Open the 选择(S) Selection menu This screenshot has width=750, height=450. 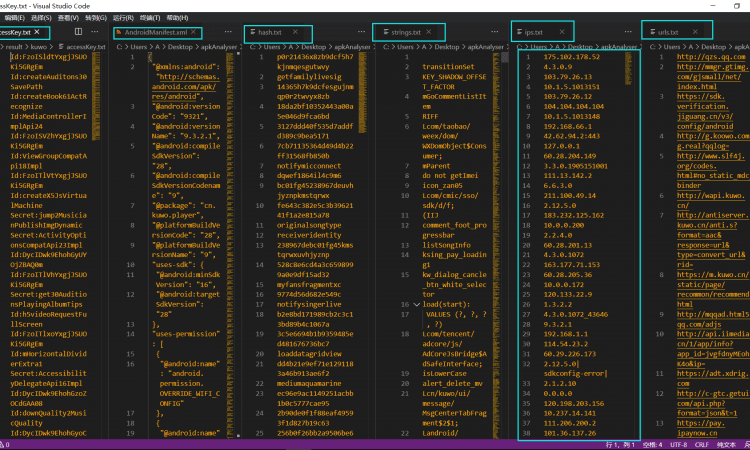(41, 18)
